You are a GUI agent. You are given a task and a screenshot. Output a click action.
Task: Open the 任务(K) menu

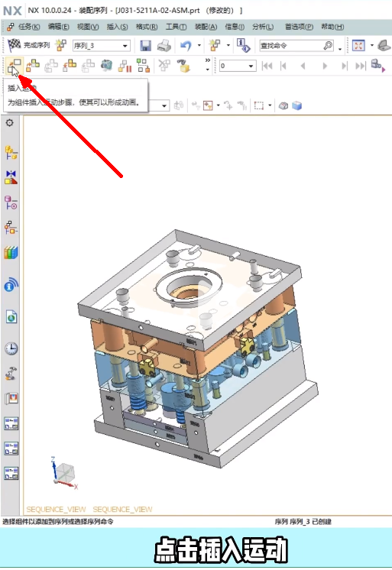click(29, 27)
